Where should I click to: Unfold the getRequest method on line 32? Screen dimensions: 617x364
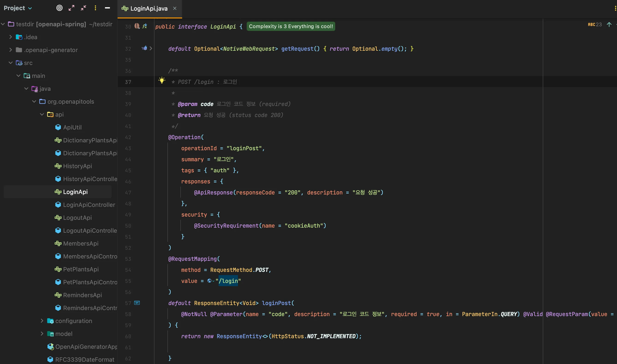(151, 49)
